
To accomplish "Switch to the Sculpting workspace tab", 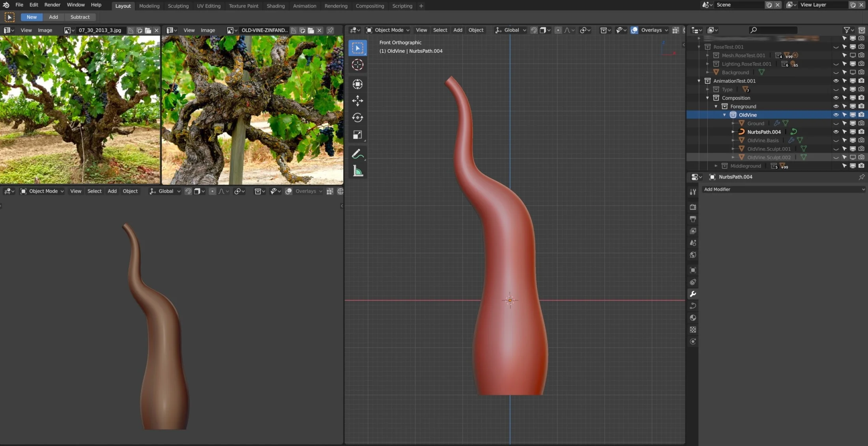I will click(178, 6).
